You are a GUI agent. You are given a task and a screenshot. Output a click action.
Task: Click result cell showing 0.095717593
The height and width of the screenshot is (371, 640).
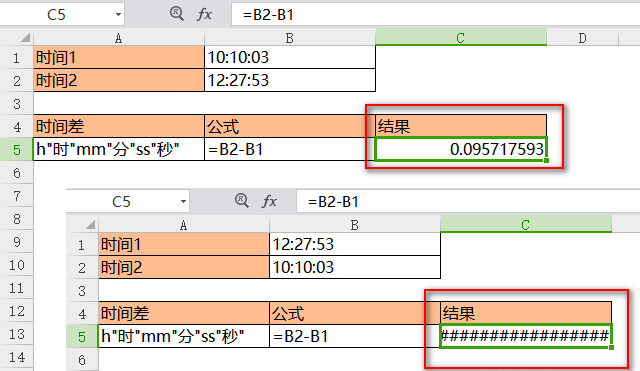point(461,149)
